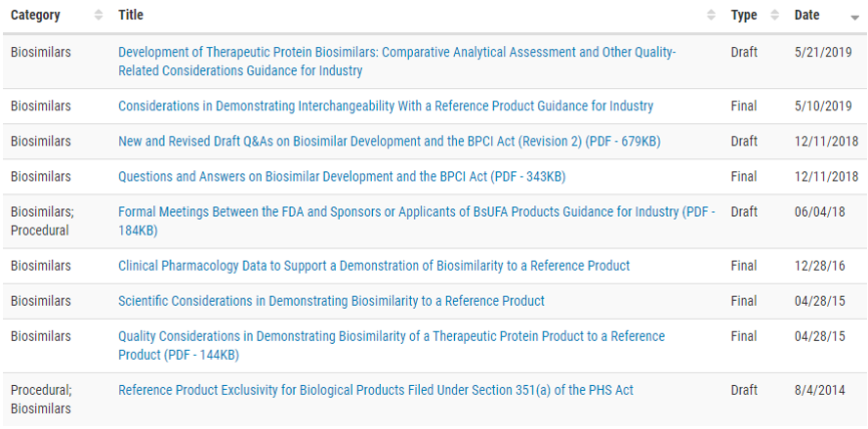Open Formal Meetings Between FDA and Sponsors link

pos(417,221)
